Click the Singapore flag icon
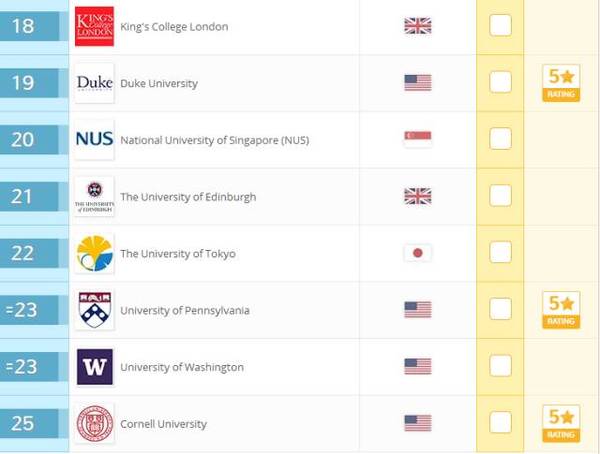The image size is (600, 454). pyautogui.click(x=418, y=139)
